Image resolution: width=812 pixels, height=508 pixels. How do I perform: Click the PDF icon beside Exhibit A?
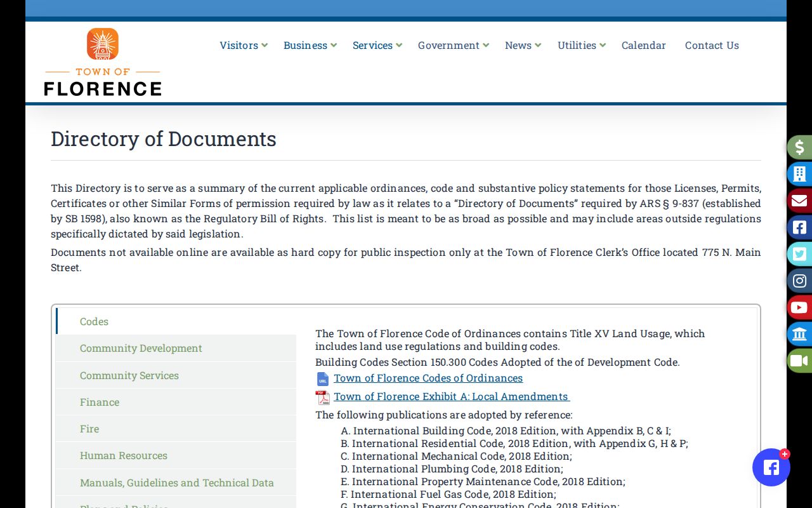323,398
